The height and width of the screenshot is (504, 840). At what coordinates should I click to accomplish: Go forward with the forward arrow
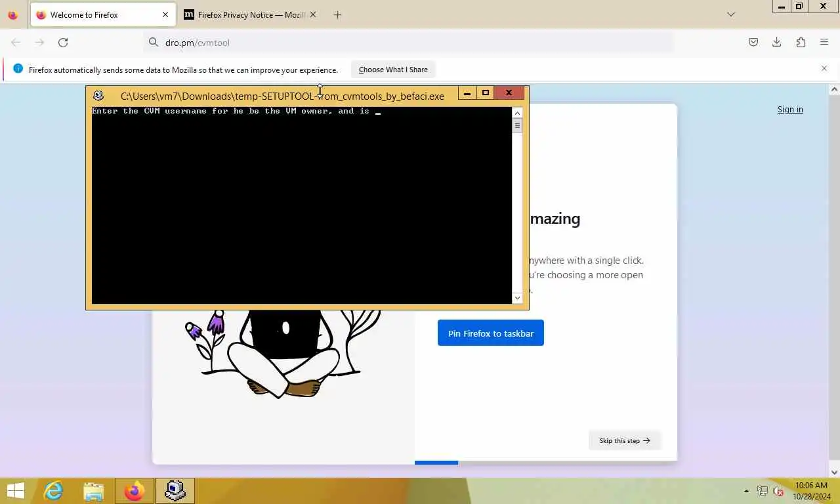(x=39, y=43)
